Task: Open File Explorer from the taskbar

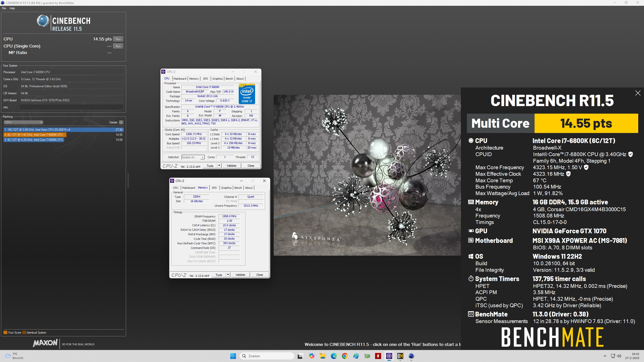Action: coord(323,356)
